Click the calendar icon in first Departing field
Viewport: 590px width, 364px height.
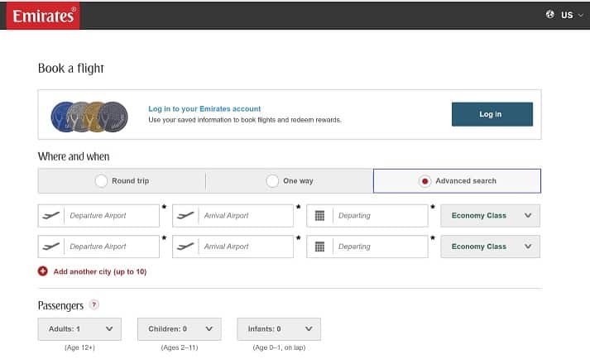click(319, 216)
